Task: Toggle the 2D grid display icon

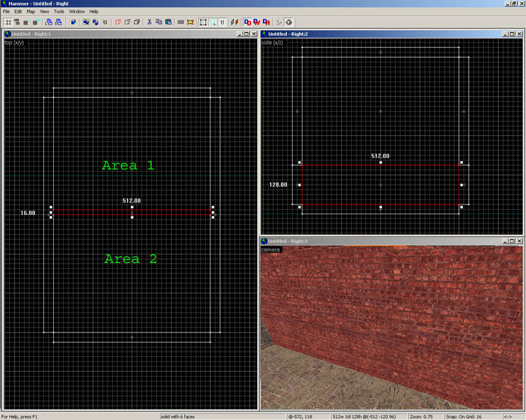Action: tap(7, 22)
